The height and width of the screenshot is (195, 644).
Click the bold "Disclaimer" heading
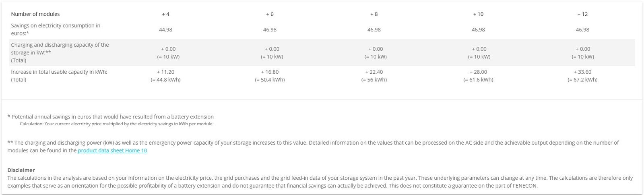click(x=21, y=170)
